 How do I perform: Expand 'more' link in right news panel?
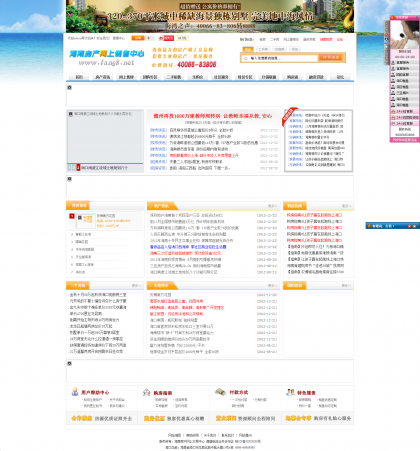click(346, 206)
